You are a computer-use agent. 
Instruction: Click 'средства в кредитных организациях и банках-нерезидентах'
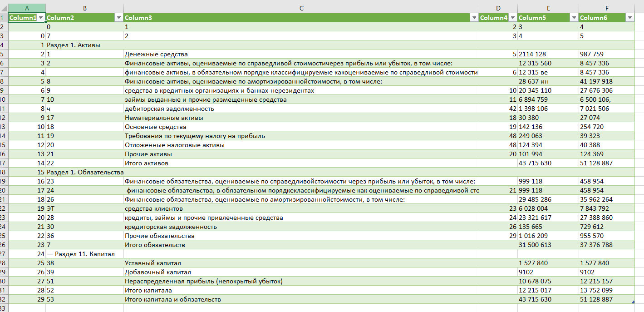[301, 90]
